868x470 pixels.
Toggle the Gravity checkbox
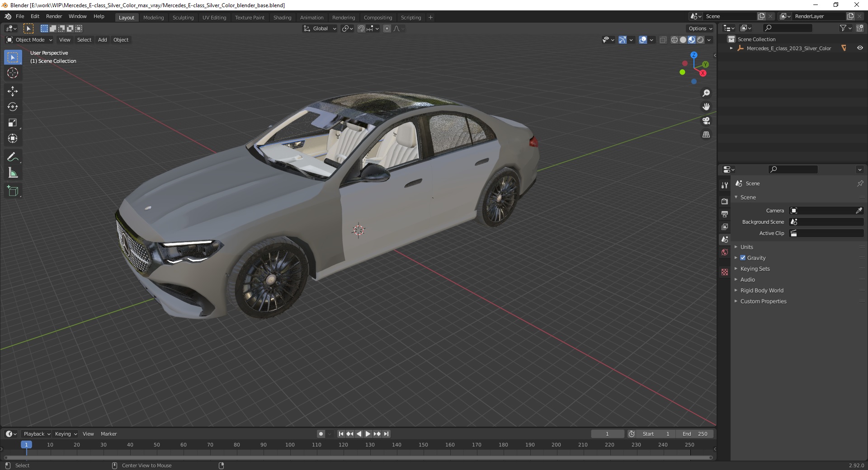tap(743, 258)
